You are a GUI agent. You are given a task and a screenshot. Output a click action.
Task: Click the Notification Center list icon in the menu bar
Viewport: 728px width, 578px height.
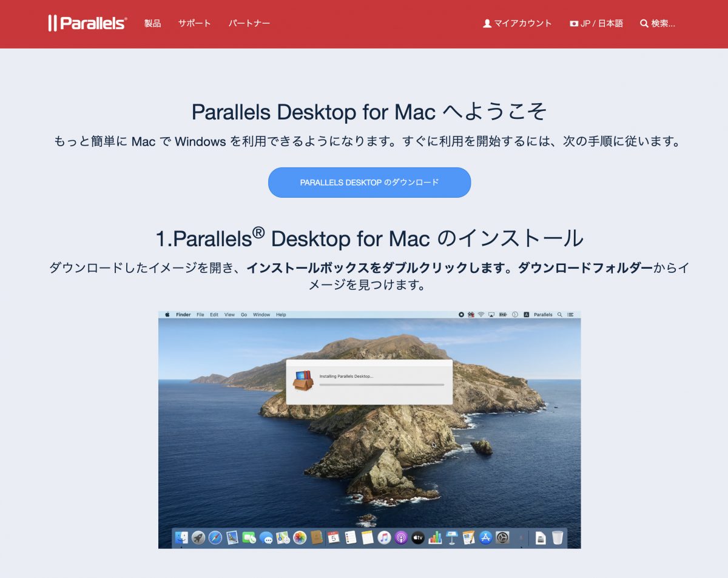coord(570,315)
